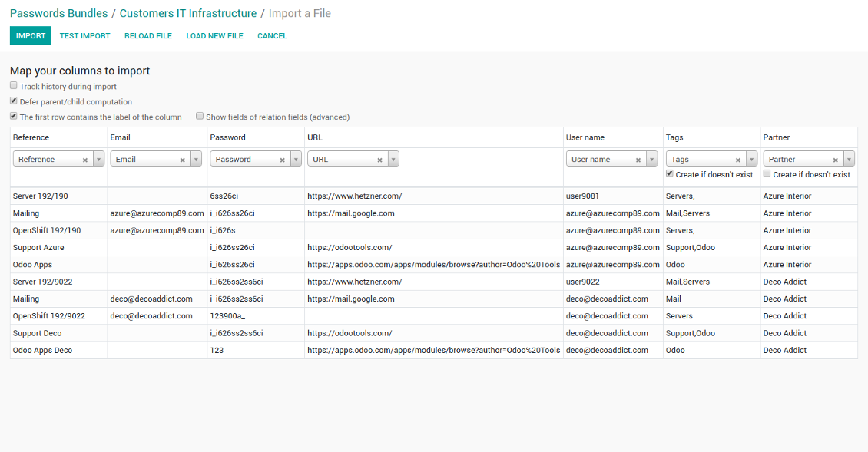Select cell 'Server 192/190'
The height and width of the screenshot is (452, 868).
(x=41, y=196)
